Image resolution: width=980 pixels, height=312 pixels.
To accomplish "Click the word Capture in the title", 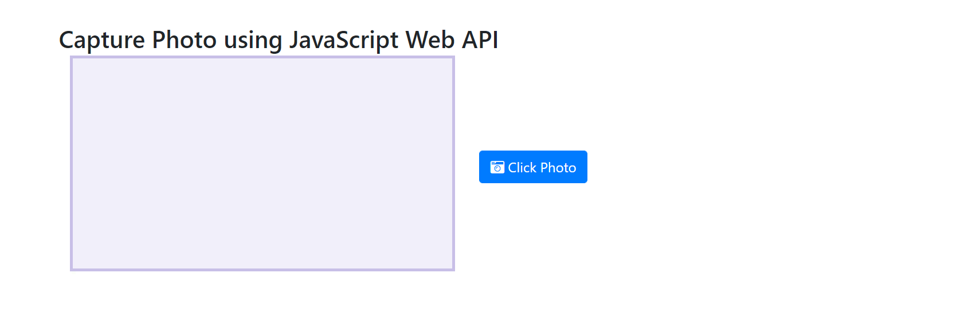I will click(x=102, y=40).
